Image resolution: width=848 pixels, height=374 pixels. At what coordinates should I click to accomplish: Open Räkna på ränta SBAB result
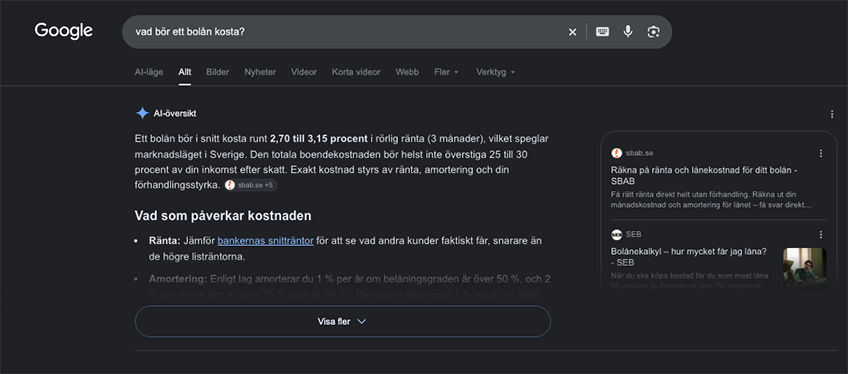click(x=704, y=175)
